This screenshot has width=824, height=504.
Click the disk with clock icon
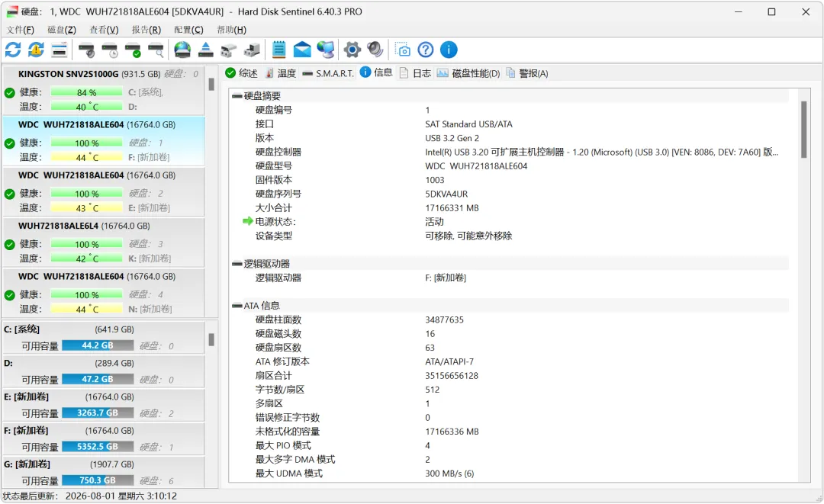[x=110, y=50]
